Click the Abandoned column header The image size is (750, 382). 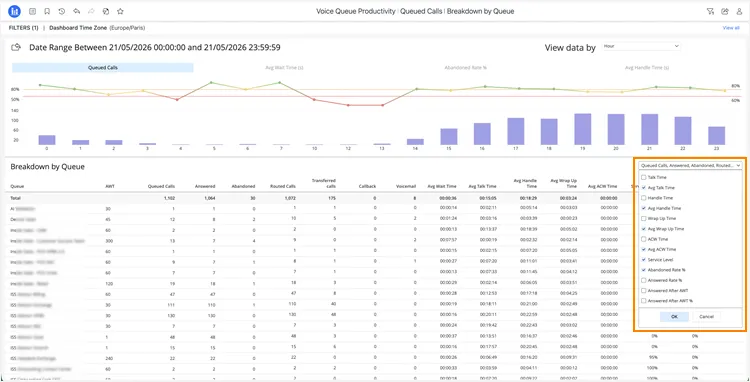pos(243,186)
